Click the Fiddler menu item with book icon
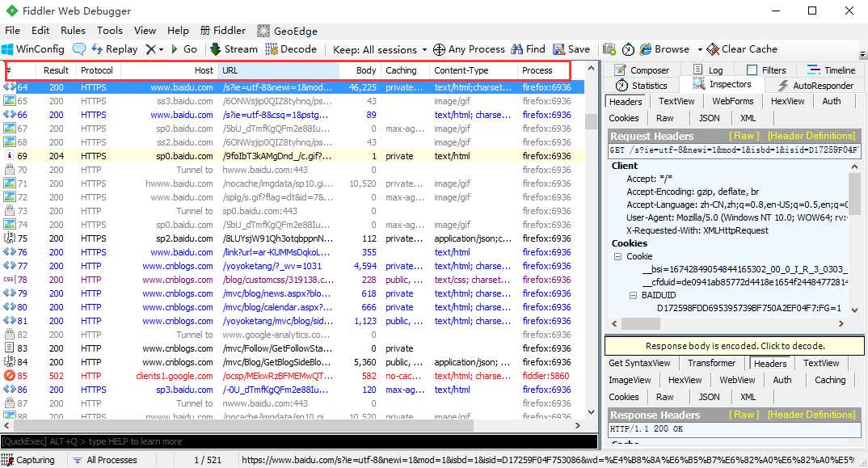The height and width of the screenshot is (468, 868). (223, 31)
